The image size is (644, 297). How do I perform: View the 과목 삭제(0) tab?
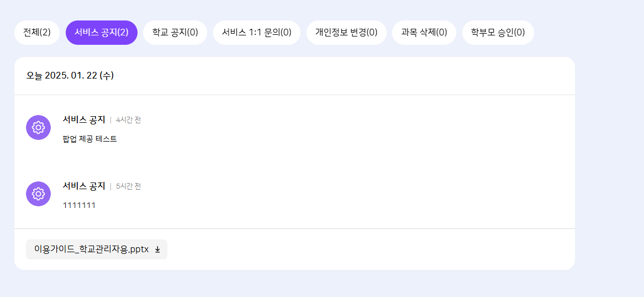pyautogui.click(x=424, y=32)
